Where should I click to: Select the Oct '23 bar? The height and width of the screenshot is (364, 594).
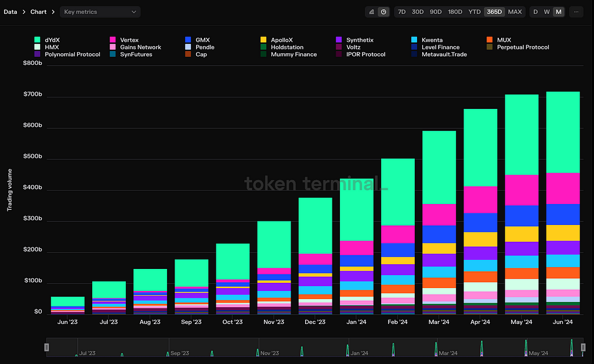[233, 279]
